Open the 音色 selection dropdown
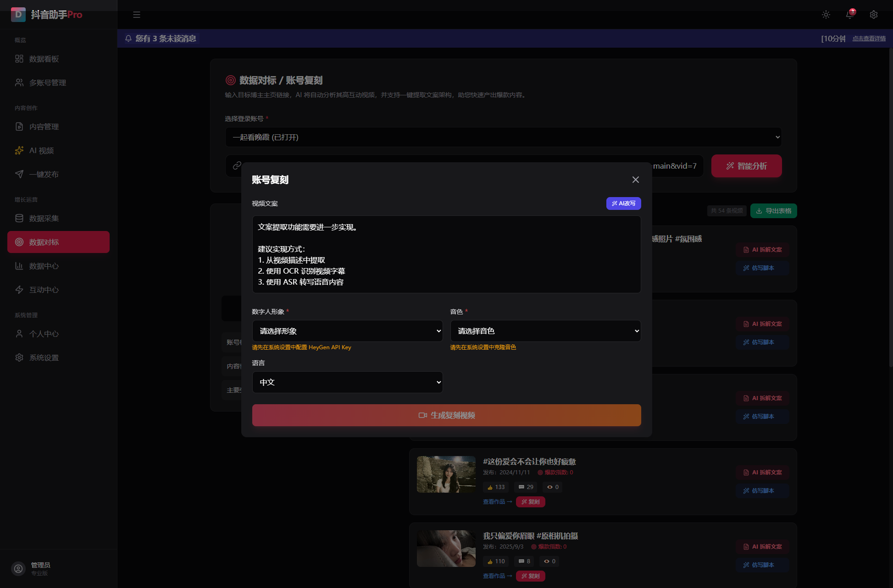Screen dimensions: 893x588 545,331
